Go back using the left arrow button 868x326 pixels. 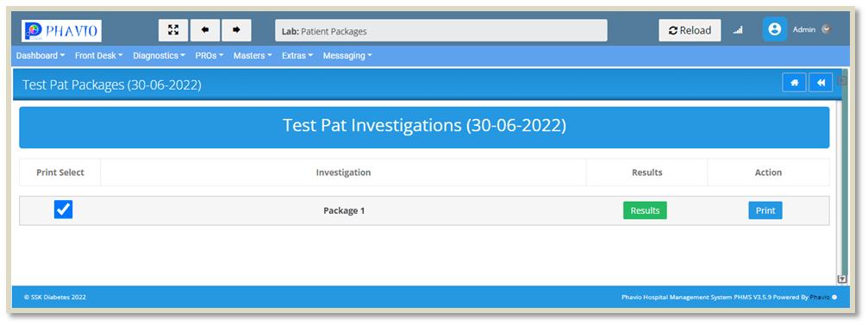205,30
